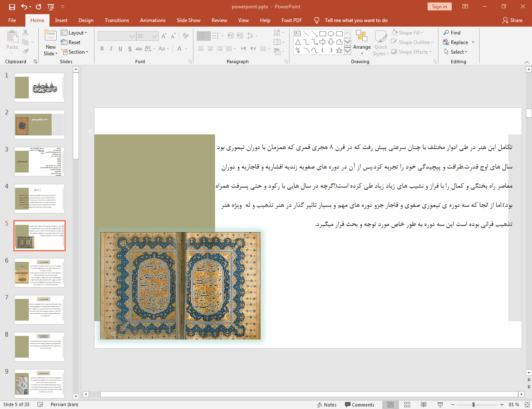
Task: Open Shape Fill dropdown
Action: pos(407,33)
